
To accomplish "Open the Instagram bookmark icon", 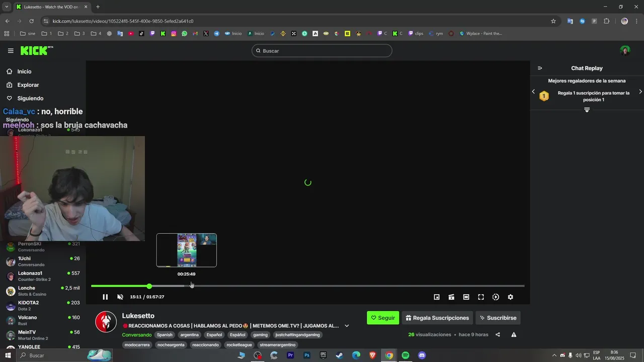I will pos(174,34).
